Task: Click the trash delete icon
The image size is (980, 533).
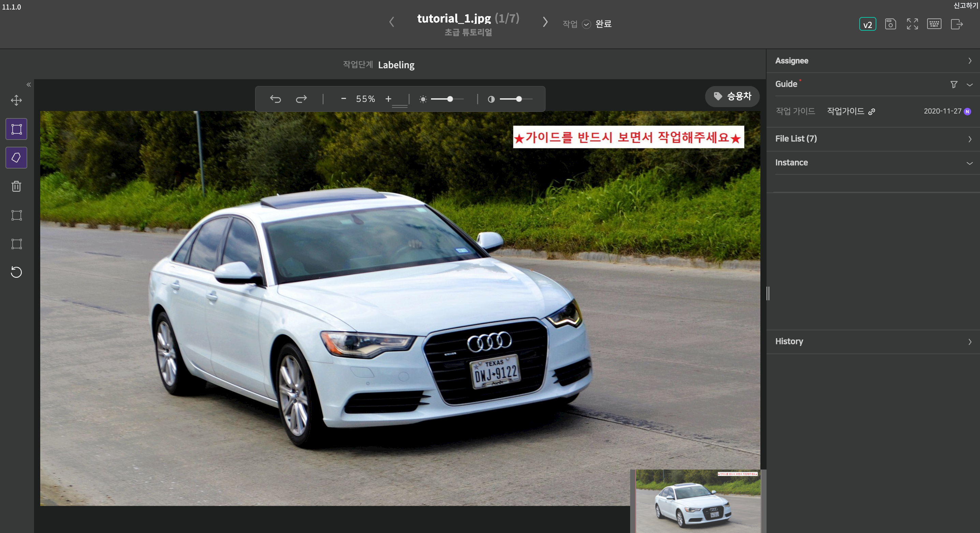Action: (x=16, y=186)
